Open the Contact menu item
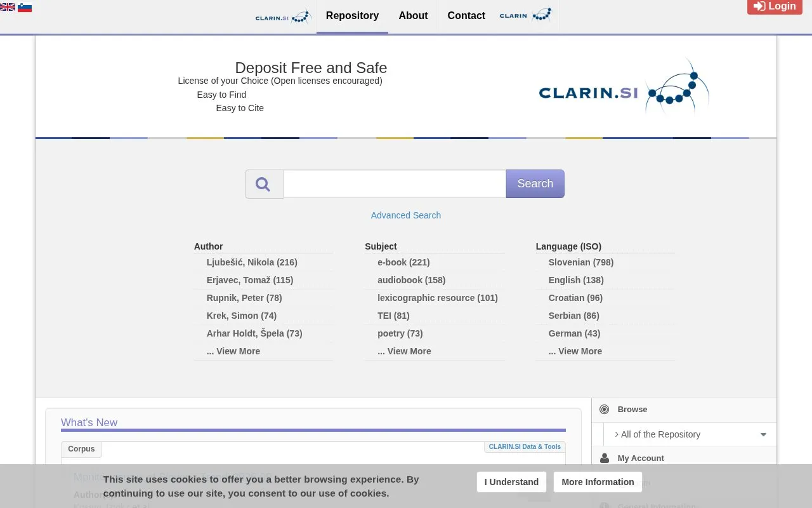The image size is (812, 508). coord(466,16)
